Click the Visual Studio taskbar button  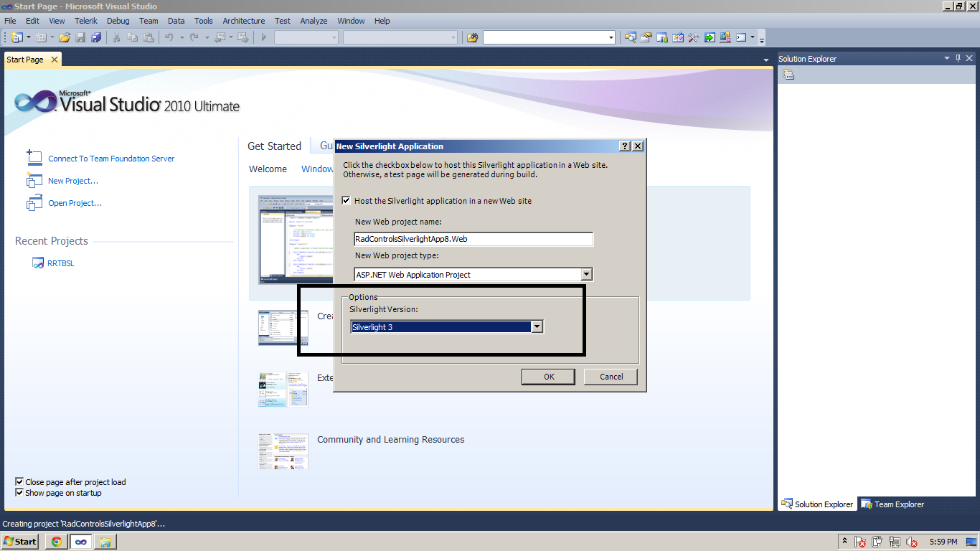click(x=81, y=542)
